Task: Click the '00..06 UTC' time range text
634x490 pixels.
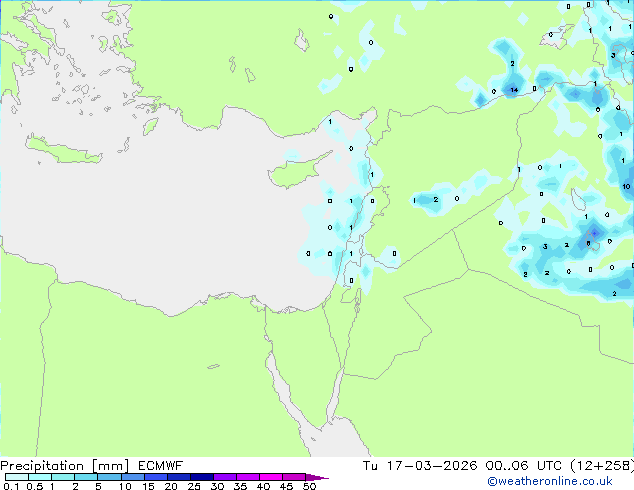Action: [x=524, y=466]
